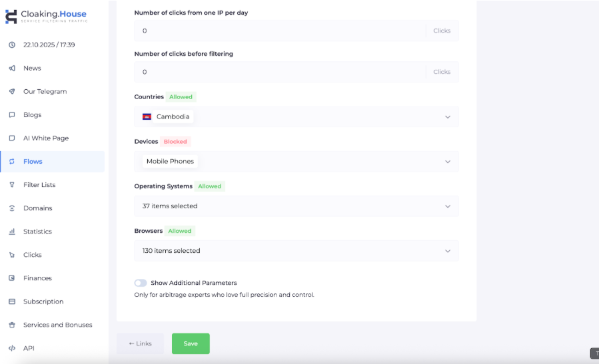The height and width of the screenshot is (364, 599).
Task: Expand the Countries dropdown chevron
Action: point(448,117)
